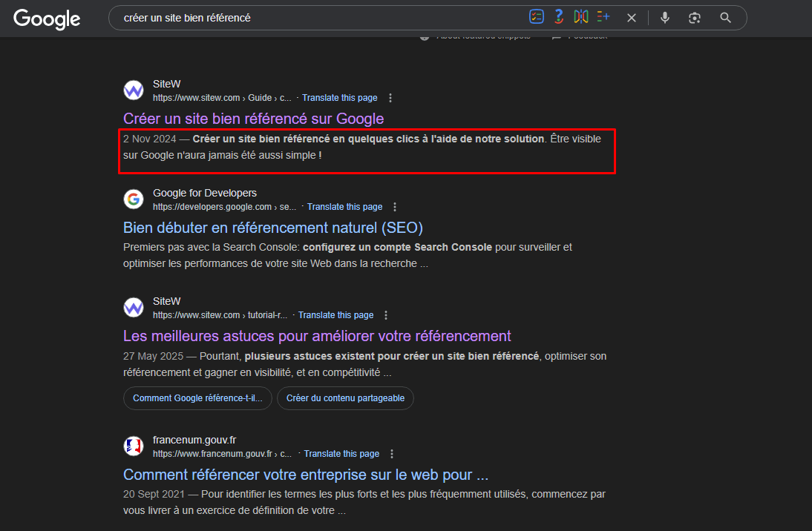Open more options for developers.google.com result
Image resolution: width=812 pixels, height=531 pixels.
click(x=395, y=207)
